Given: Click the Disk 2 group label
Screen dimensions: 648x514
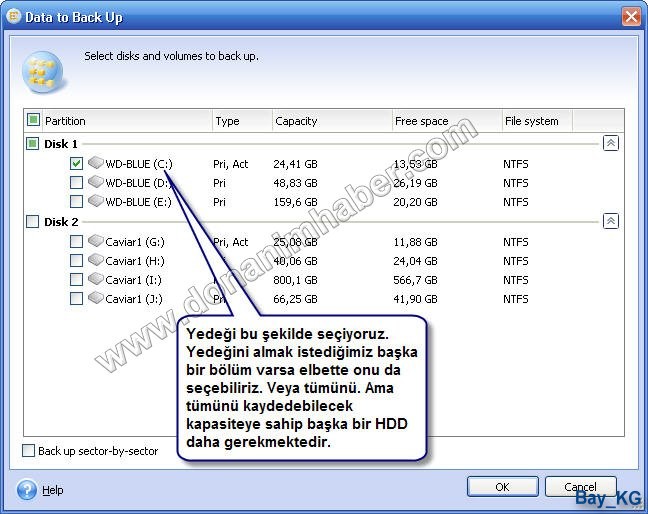Looking at the screenshot, I should 61,221.
